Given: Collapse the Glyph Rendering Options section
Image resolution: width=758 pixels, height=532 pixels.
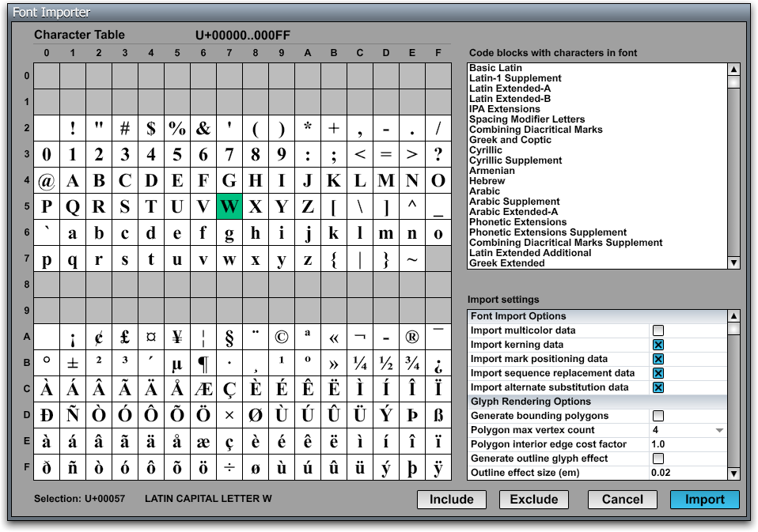Looking at the screenshot, I should [597, 402].
